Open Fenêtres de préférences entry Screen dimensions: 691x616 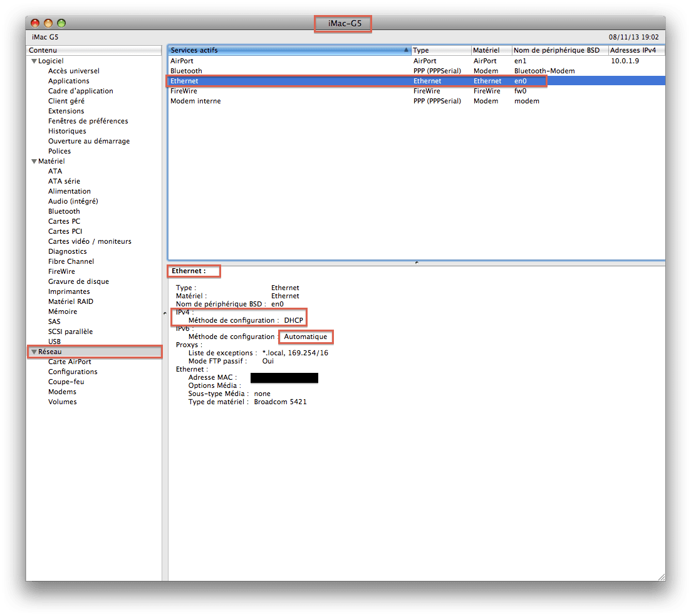coord(88,121)
